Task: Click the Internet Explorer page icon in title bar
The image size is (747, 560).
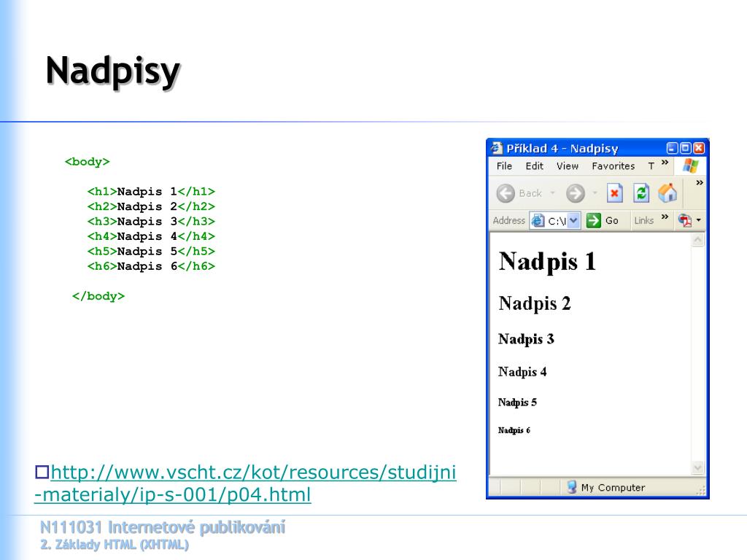Action: (x=496, y=148)
